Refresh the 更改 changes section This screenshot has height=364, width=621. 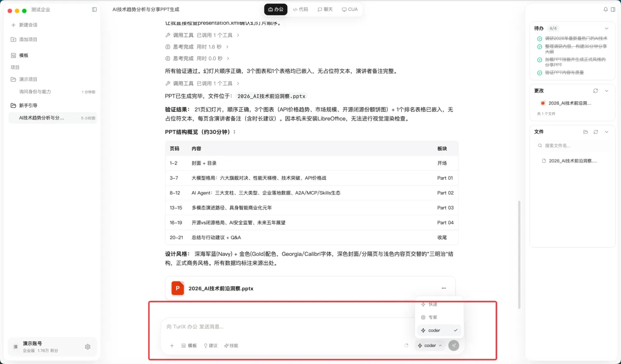tap(595, 91)
